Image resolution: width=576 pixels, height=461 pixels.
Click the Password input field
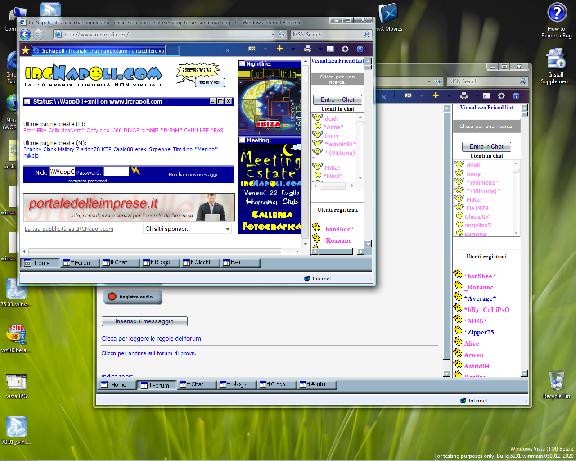tap(116, 171)
